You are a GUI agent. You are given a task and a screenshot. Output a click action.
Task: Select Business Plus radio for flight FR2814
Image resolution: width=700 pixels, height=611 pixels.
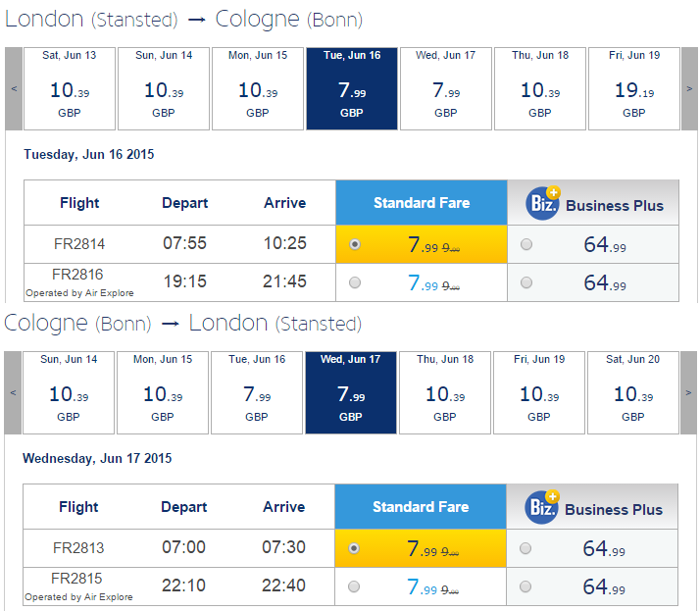click(x=526, y=244)
